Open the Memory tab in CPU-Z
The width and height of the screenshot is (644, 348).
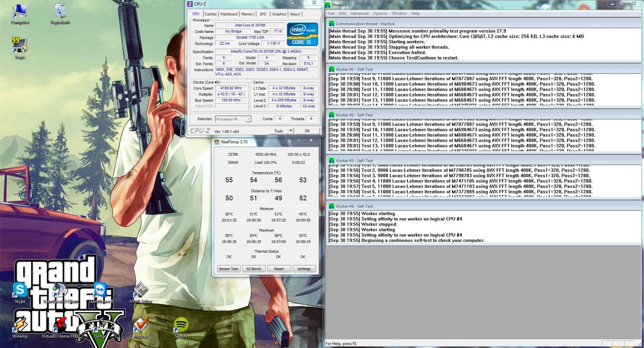coord(247,14)
